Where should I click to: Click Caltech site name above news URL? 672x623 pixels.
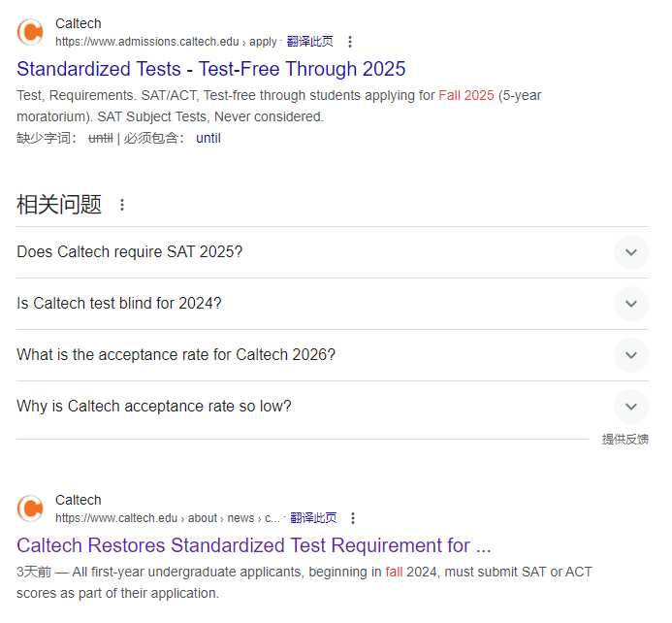click(79, 500)
